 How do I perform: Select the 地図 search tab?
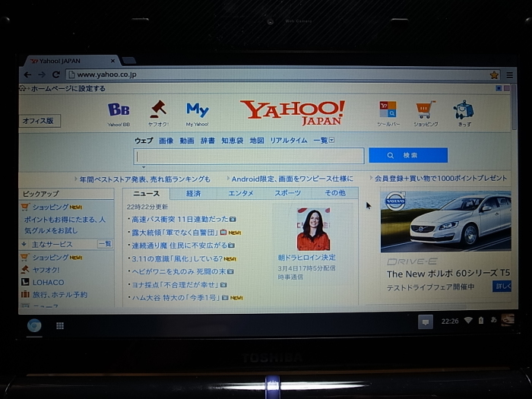coord(257,141)
